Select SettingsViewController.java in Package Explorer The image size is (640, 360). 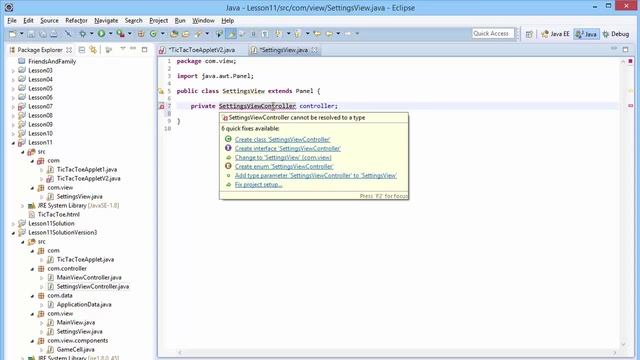[93, 287]
